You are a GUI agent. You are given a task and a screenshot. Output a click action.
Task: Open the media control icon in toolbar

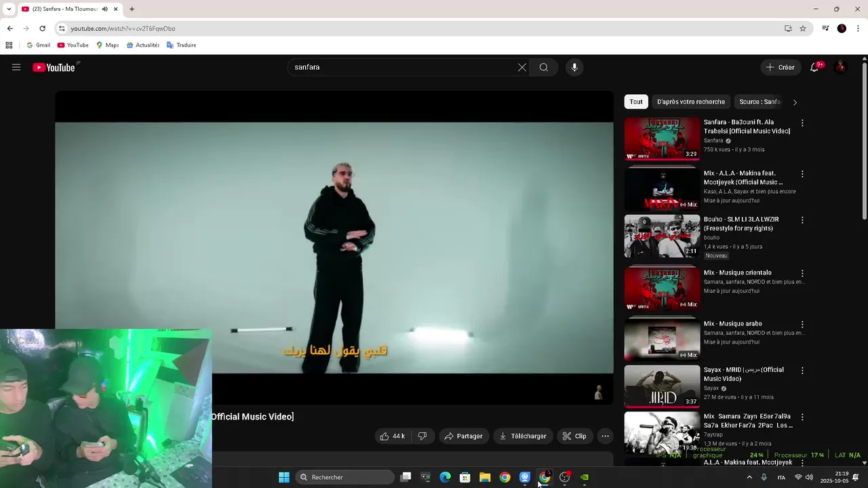[825, 28]
